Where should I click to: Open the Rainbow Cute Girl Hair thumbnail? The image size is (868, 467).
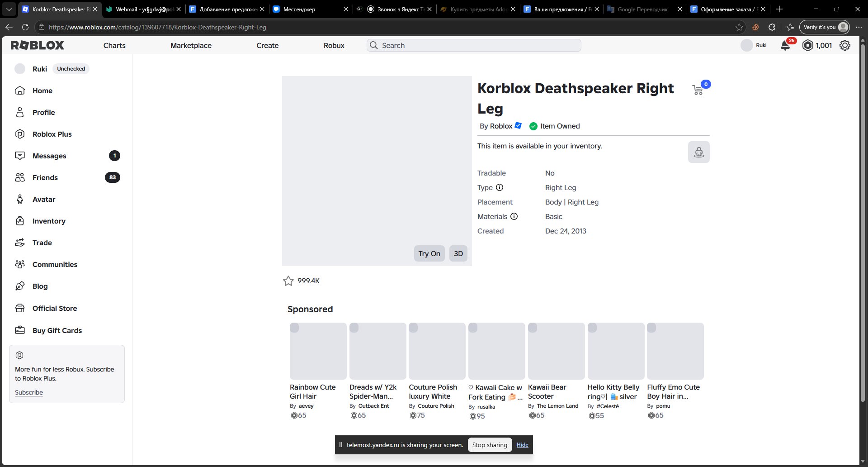coord(318,351)
